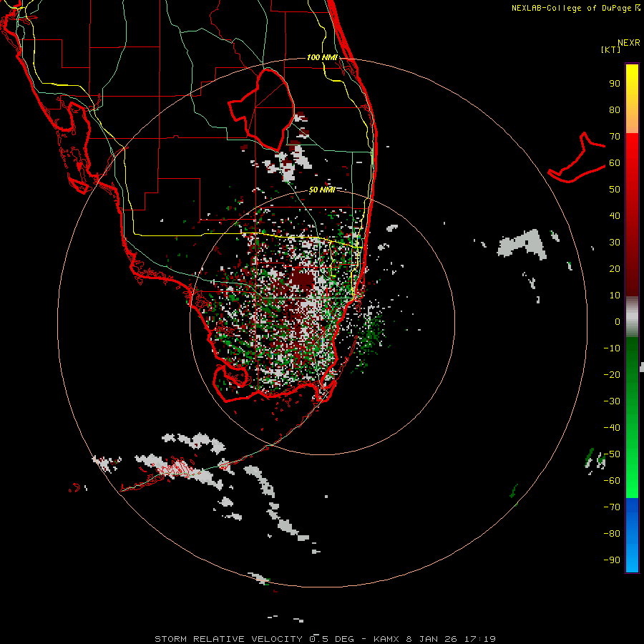The width and height of the screenshot is (644, 644).
Task: Click the -40 value on the velocity scale
Action: [x=612, y=428]
